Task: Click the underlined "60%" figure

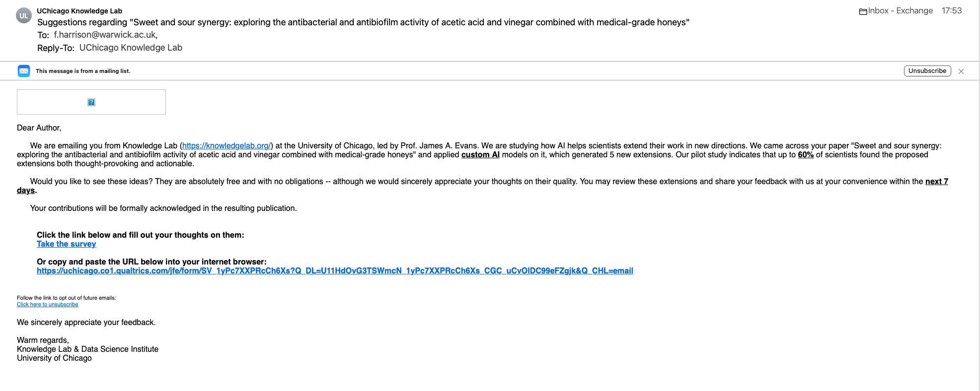Action: coord(806,155)
